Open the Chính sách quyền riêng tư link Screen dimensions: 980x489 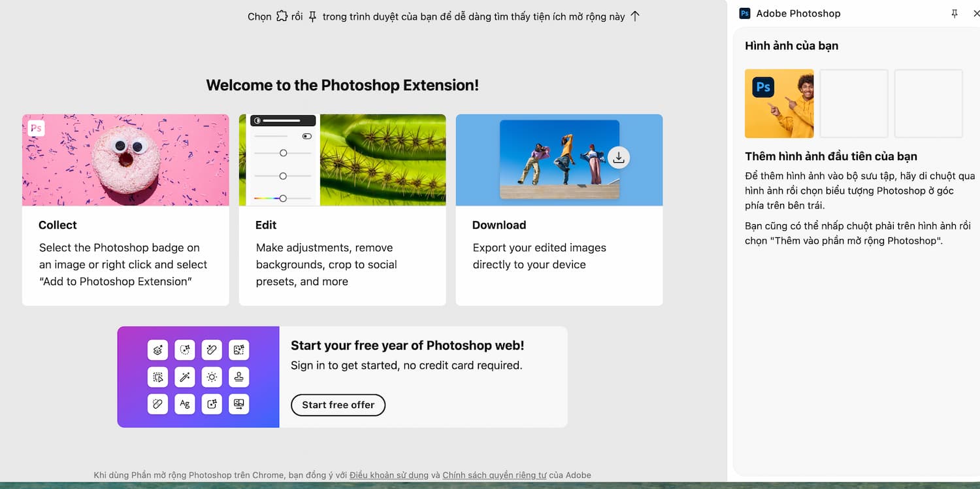494,475
